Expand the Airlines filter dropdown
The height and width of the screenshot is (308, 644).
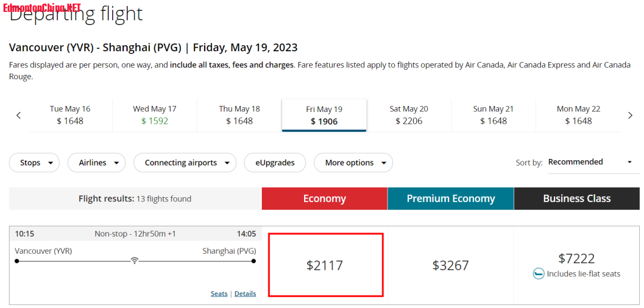tap(97, 163)
